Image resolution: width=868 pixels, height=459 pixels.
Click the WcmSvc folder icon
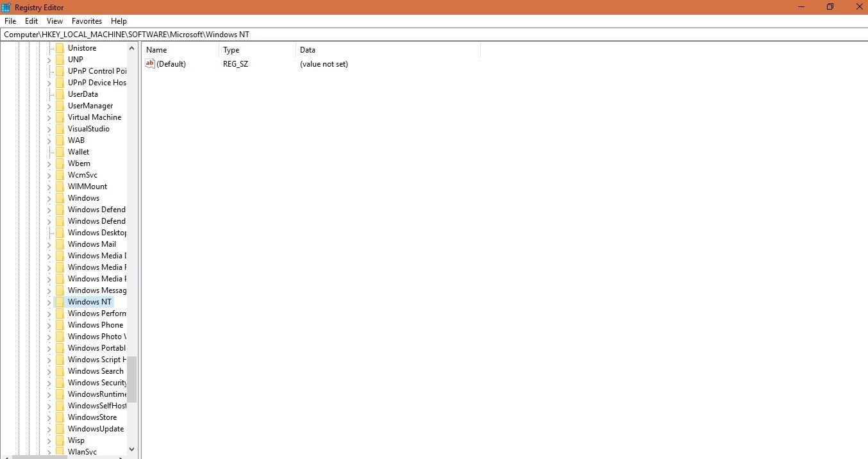60,175
